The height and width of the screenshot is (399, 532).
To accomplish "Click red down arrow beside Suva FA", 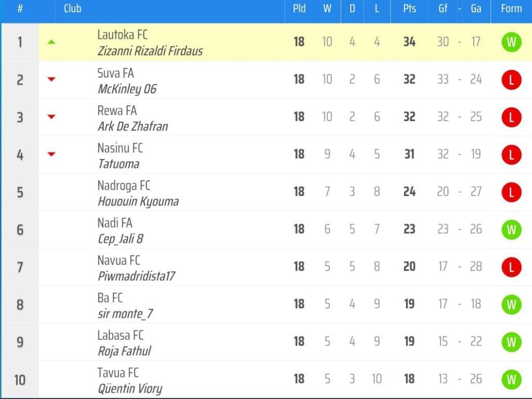I will (51, 79).
